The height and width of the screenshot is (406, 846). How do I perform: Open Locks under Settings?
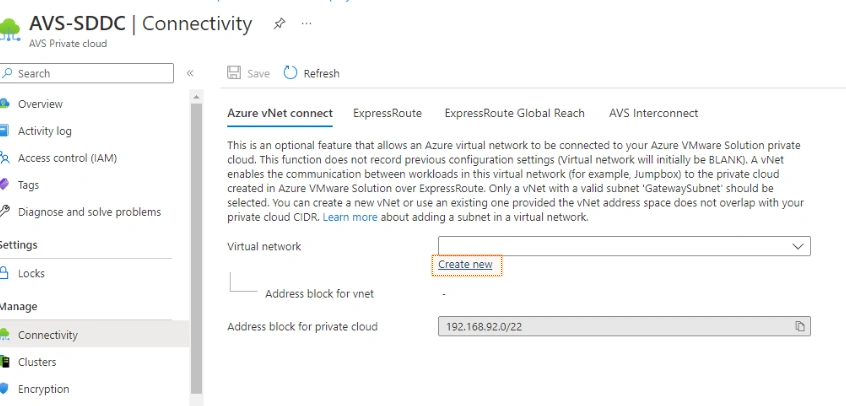31,274
